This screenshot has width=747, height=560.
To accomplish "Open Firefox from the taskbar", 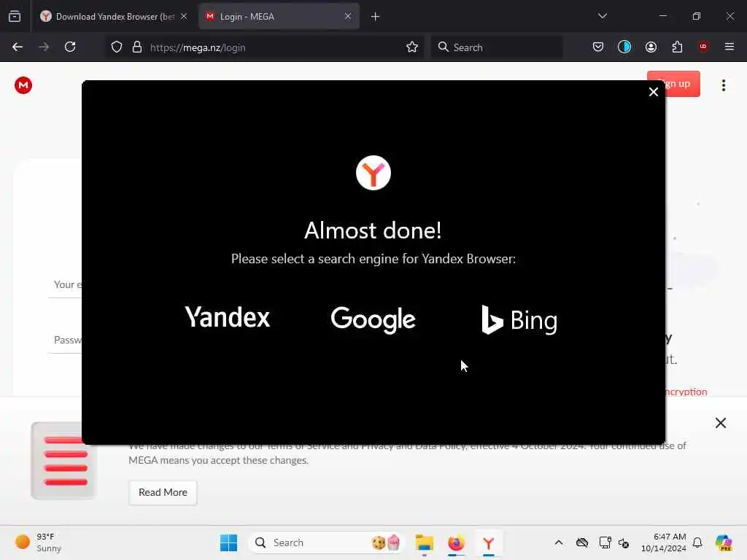I will [x=456, y=542].
